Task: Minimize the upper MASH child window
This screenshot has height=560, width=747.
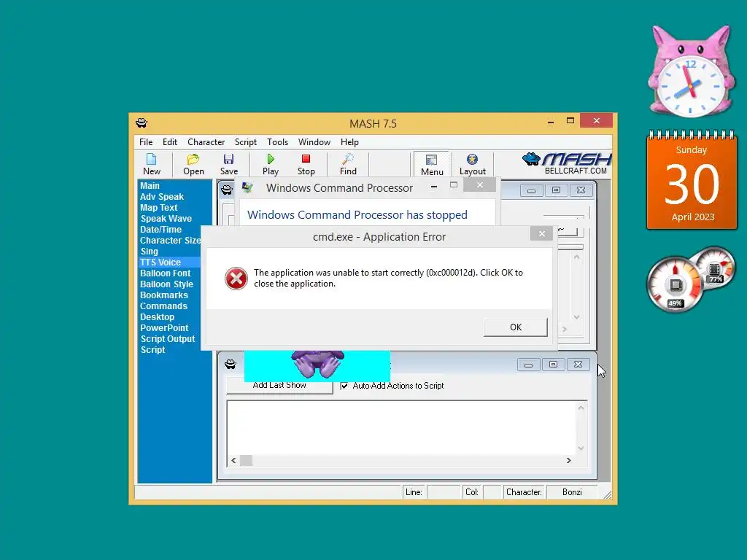Action: 531,190
